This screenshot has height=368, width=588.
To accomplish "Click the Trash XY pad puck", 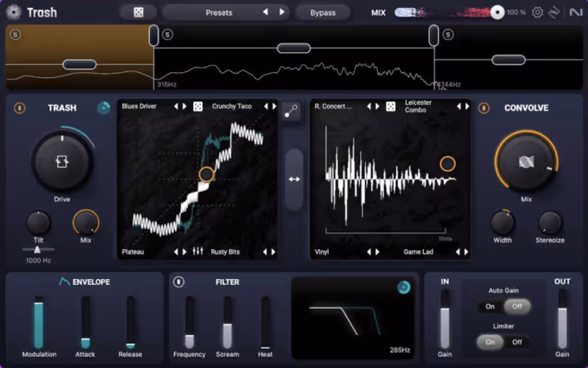I will 207,174.
